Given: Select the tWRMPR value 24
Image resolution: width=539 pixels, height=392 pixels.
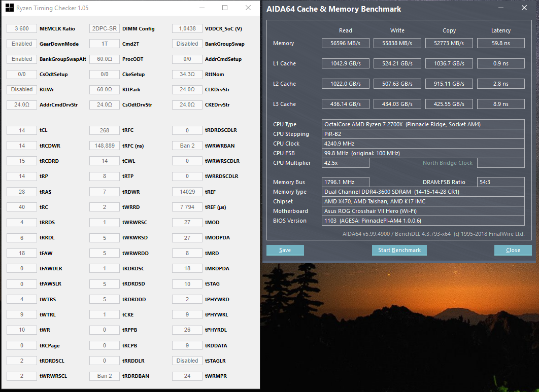Looking at the screenshot, I should click(x=187, y=376).
